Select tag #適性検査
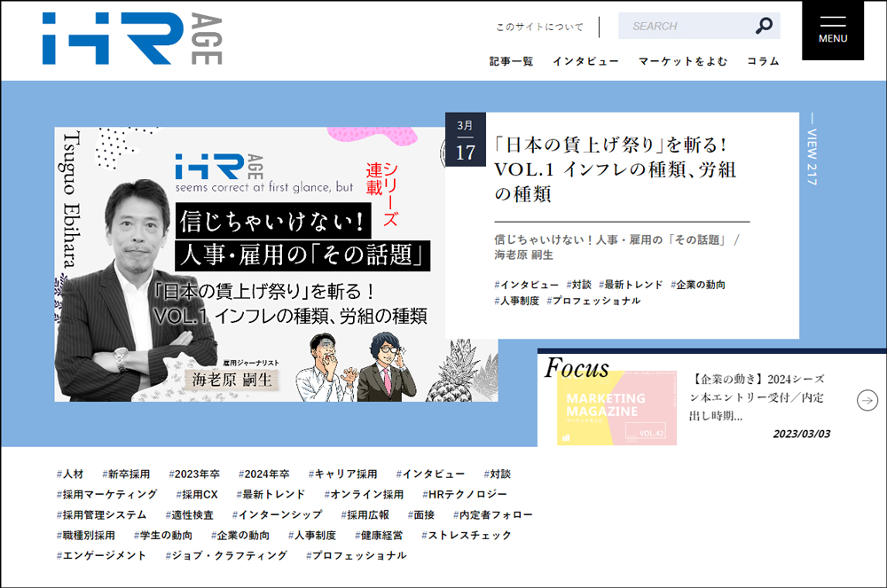 [x=189, y=514]
